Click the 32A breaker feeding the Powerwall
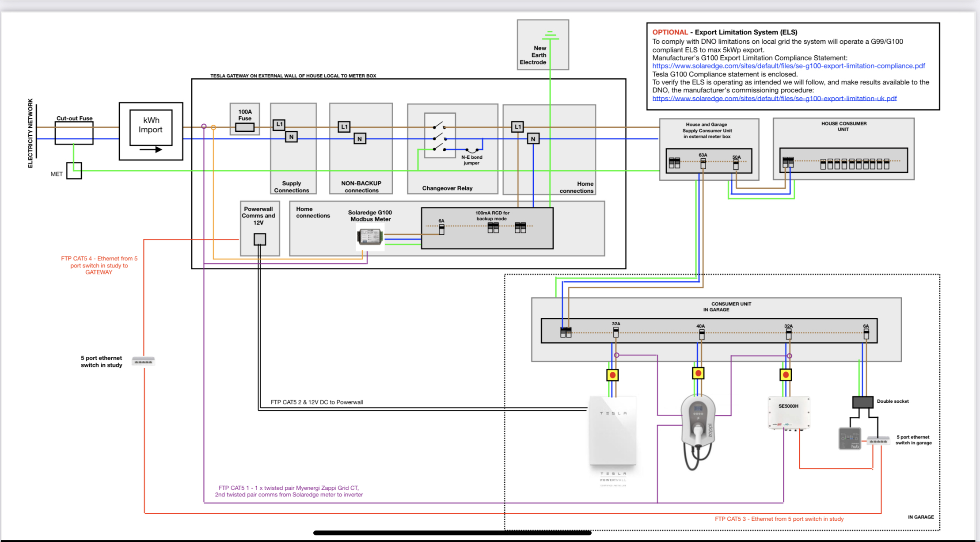Image resolution: width=980 pixels, height=542 pixels. point(616,332)
